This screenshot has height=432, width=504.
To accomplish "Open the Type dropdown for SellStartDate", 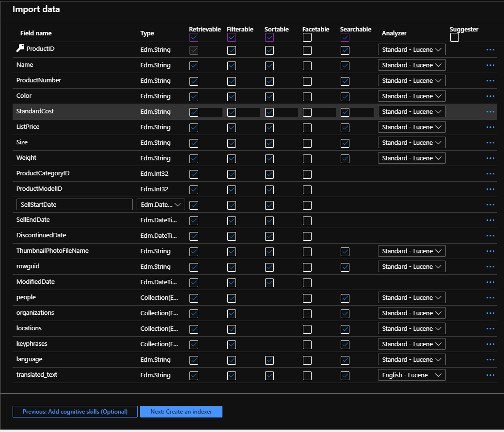I will [x=160, y=204].
